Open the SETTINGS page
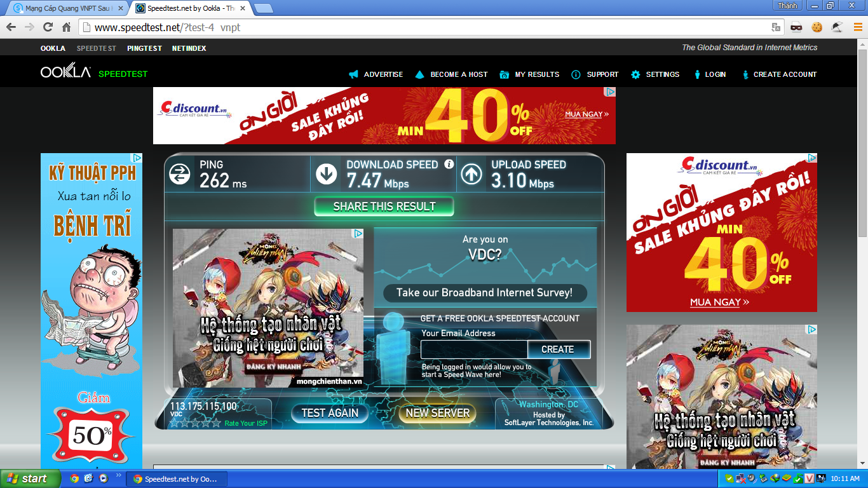Screen dimensions: 868x488 (x=663, y=74)
